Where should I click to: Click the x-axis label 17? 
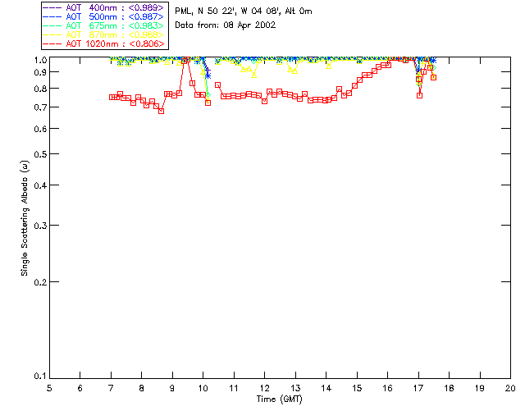click(x=418, y=389)
